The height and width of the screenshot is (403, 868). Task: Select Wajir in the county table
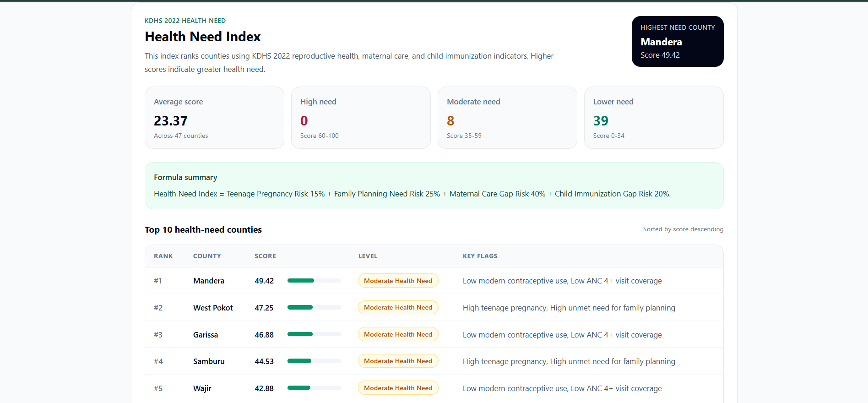point(202,388)
